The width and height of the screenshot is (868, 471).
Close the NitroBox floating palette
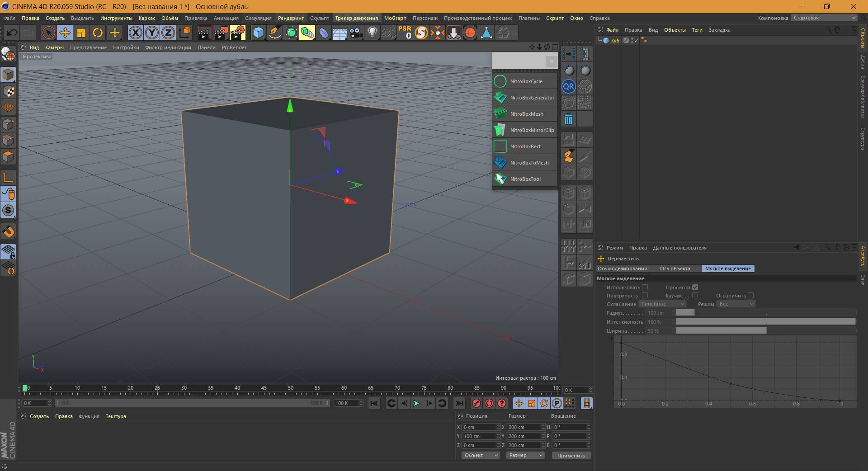click(551, 61)
